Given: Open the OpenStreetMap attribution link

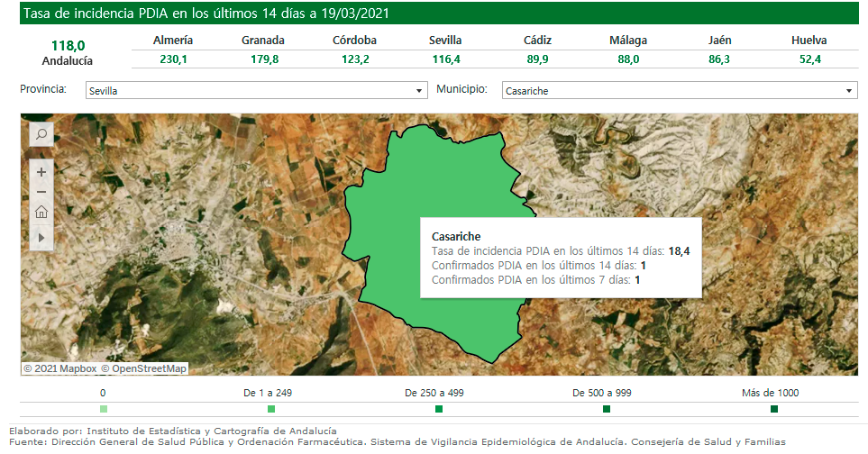Looking at the screenshot, I should pos(144,368).
